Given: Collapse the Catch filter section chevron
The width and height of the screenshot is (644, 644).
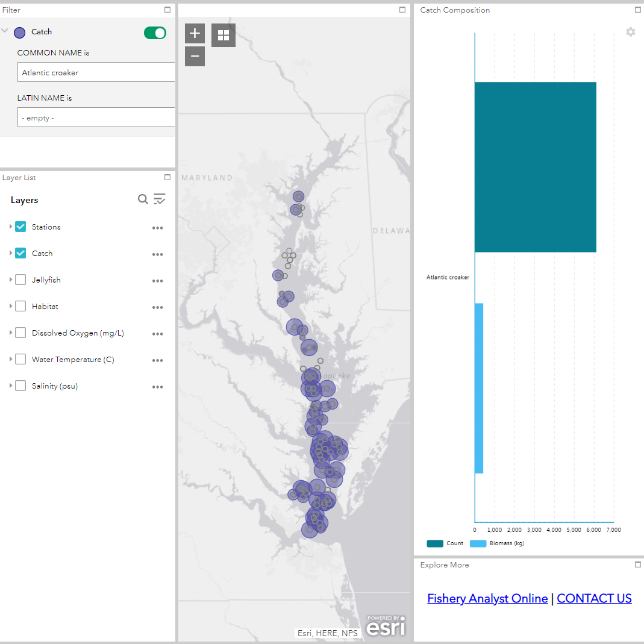Looking at the screenshot, I should [x=5, y=31].
